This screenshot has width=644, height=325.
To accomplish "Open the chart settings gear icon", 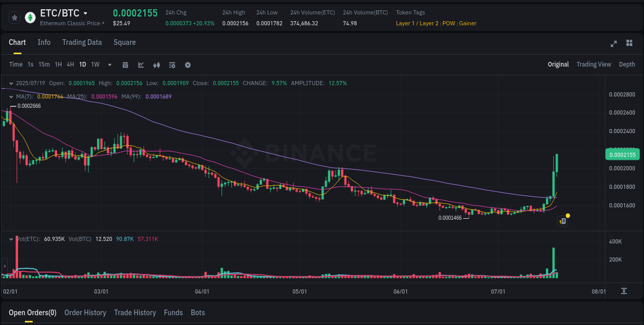I will point(188,64).
